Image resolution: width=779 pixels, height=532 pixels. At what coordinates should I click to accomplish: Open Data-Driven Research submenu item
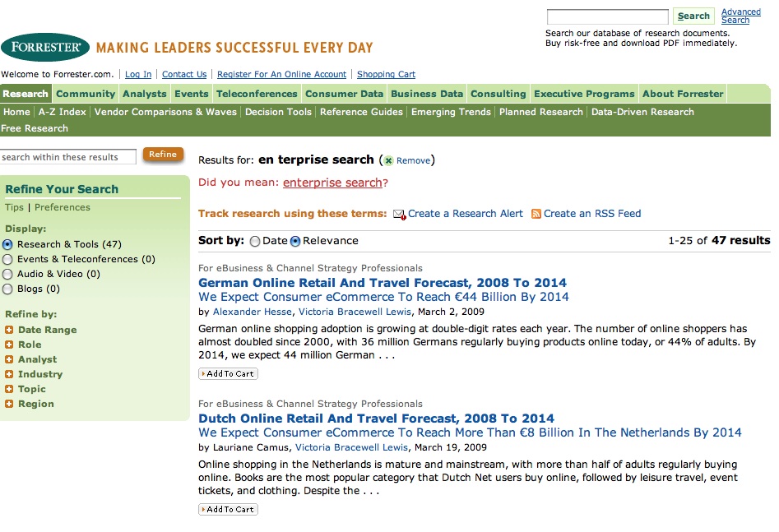[642, 113]
